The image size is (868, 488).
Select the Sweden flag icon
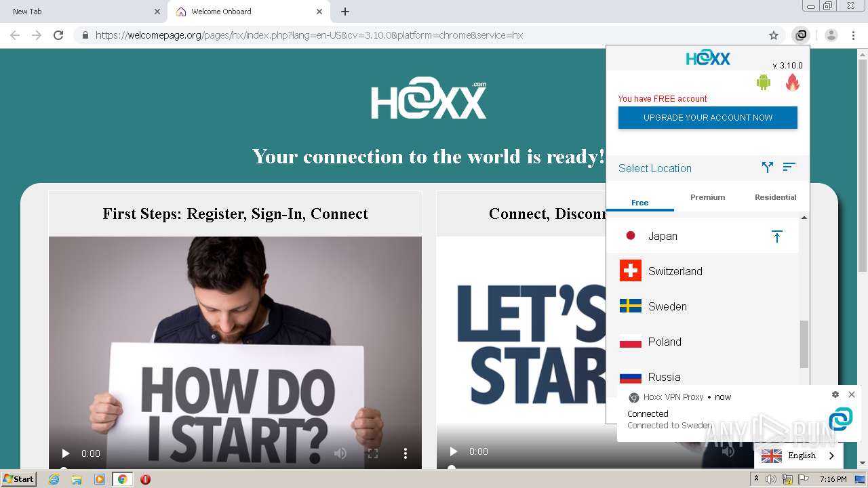coord(631,306)
